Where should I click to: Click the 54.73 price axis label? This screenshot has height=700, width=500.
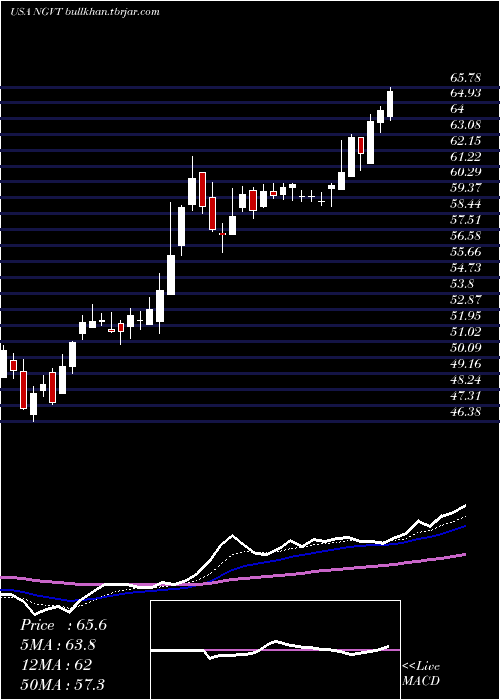point(466,268)
